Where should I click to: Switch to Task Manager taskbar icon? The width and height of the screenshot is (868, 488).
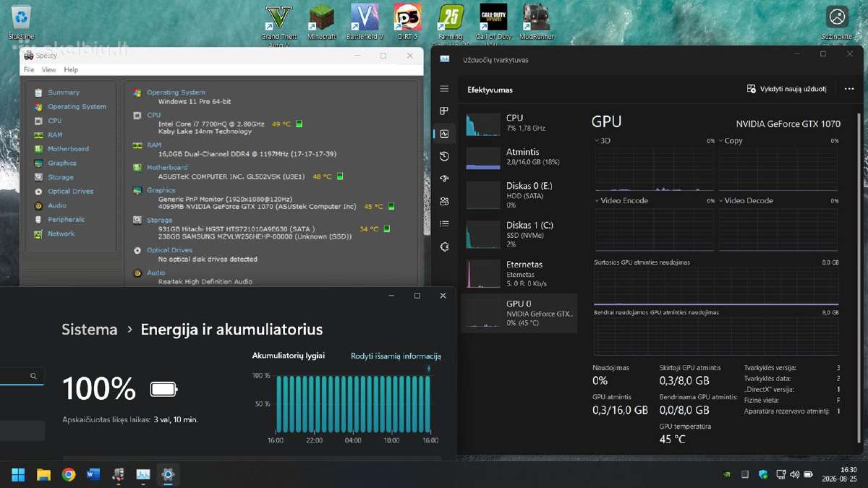click(x=143, y=475)
